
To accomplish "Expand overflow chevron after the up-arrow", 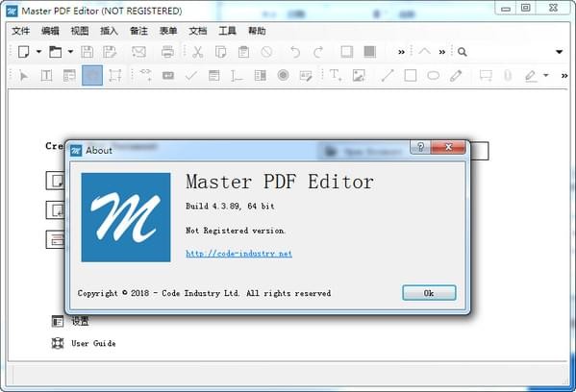I will point(442,52).
